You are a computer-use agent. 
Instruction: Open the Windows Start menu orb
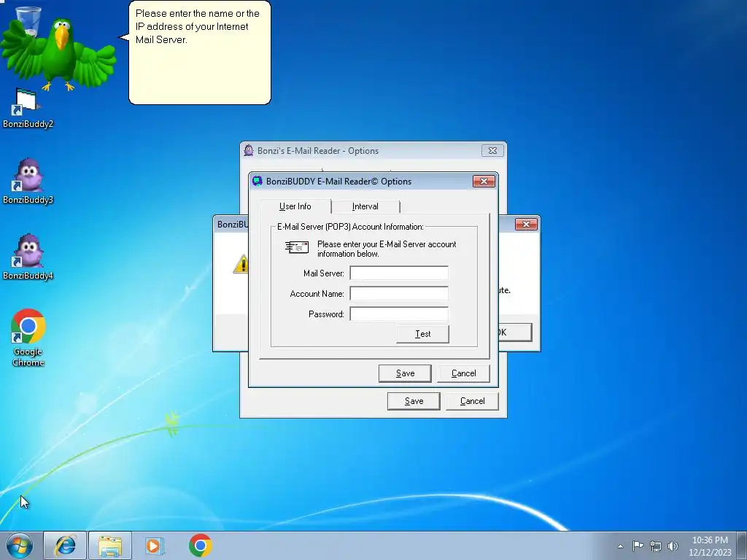coord(20,545)
